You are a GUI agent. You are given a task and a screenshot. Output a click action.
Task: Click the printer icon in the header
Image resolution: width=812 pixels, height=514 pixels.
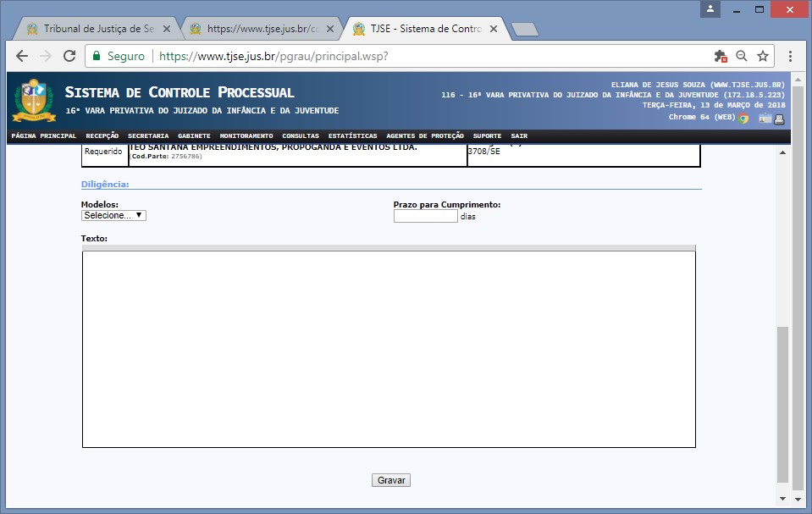779,119
